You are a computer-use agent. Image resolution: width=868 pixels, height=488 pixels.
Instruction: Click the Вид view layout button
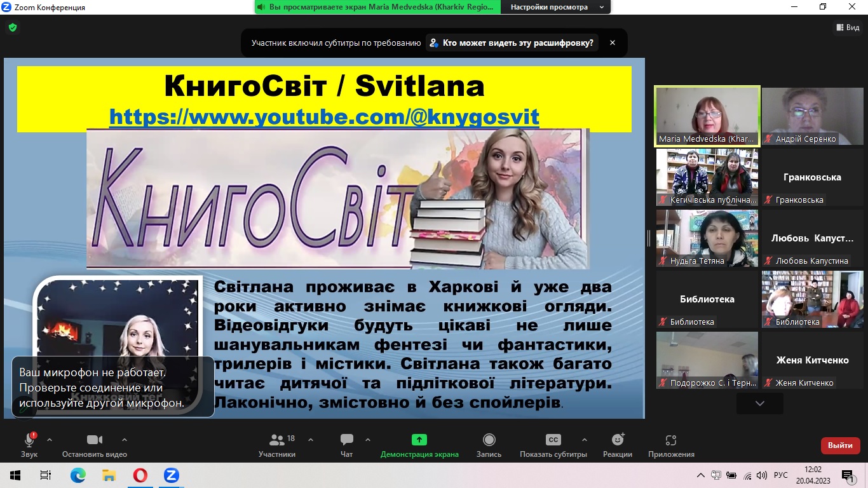(847, 27)
